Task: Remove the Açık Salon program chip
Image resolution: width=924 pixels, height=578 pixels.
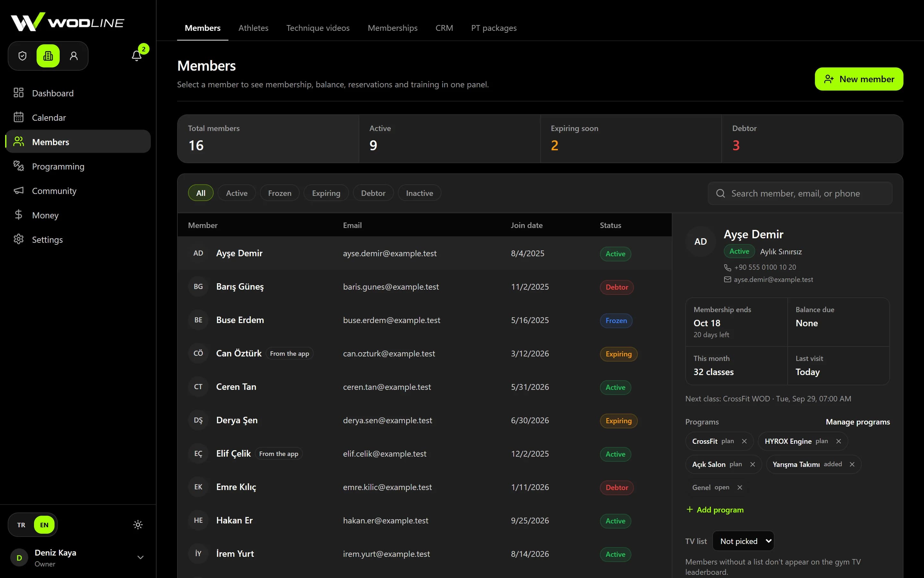Action: pyautogui.click(x=753, y=464)
